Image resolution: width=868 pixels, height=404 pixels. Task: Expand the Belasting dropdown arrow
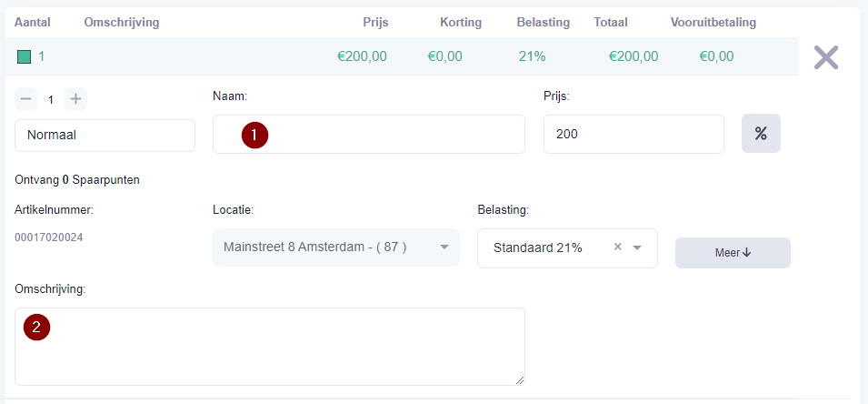click(636, 247)
